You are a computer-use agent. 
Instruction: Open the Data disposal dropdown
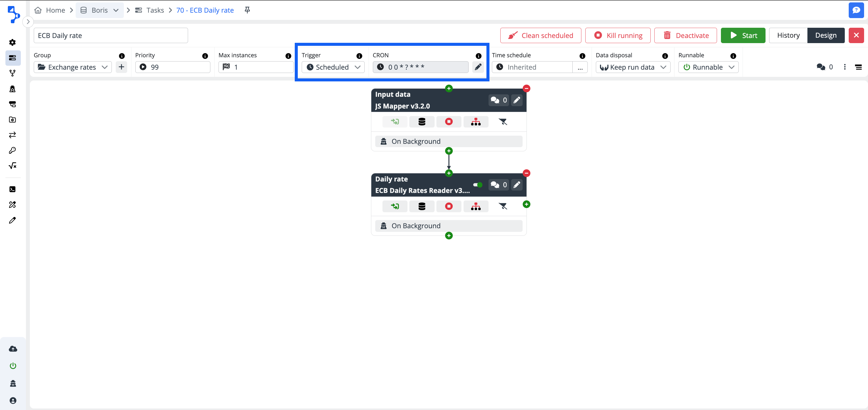(633, 67)
